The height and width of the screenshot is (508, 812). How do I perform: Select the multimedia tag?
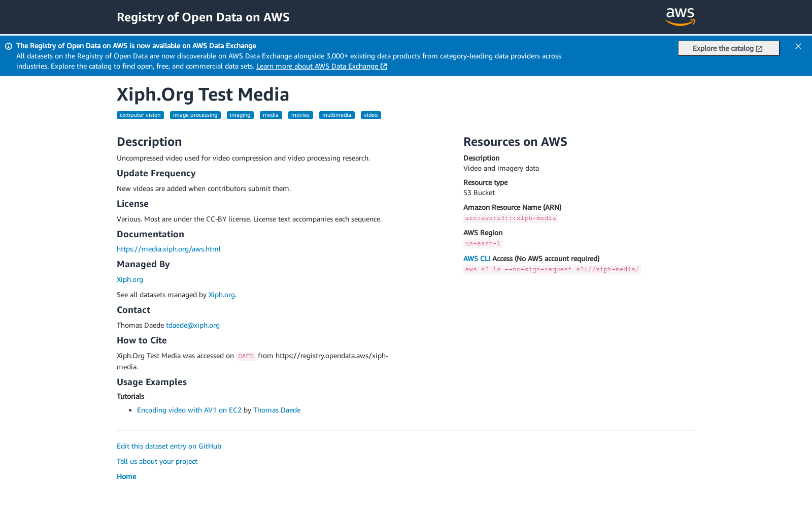[x=336, y=115]
